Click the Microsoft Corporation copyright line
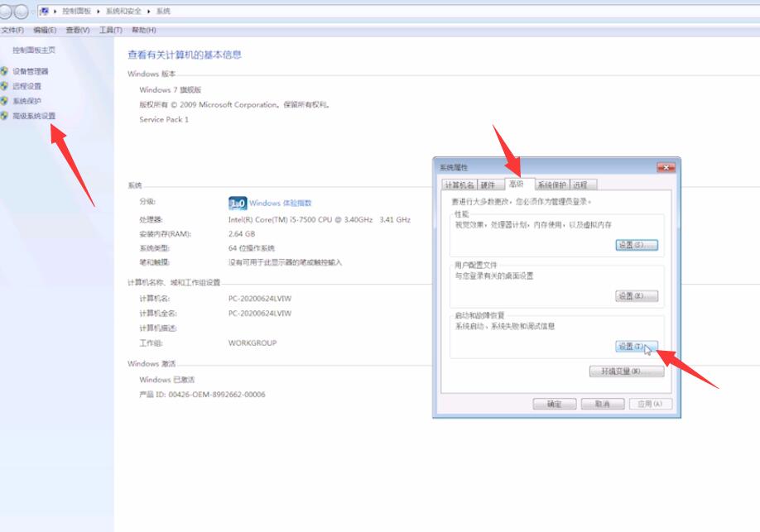Screen dimensions: 760x532 pyautogui.click(x=234, y=104)
